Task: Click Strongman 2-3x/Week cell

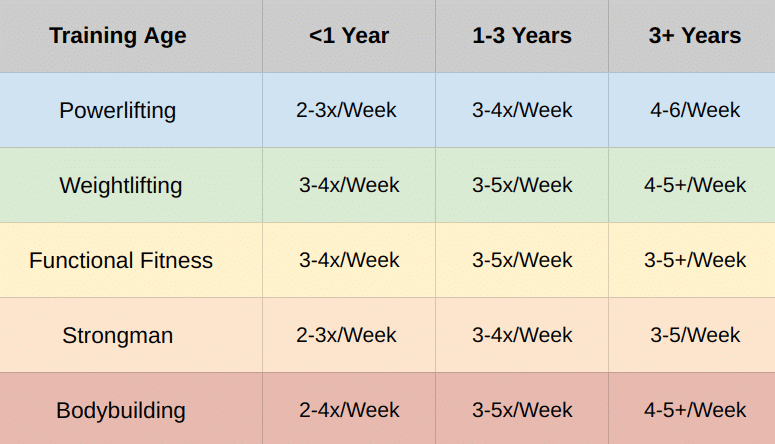Action: point(349,335)
